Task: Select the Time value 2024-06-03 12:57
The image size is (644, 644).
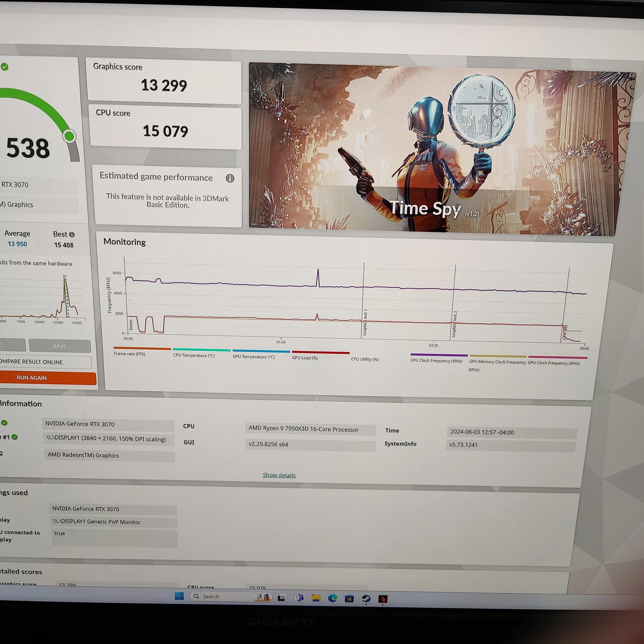Action: [511, 432]
